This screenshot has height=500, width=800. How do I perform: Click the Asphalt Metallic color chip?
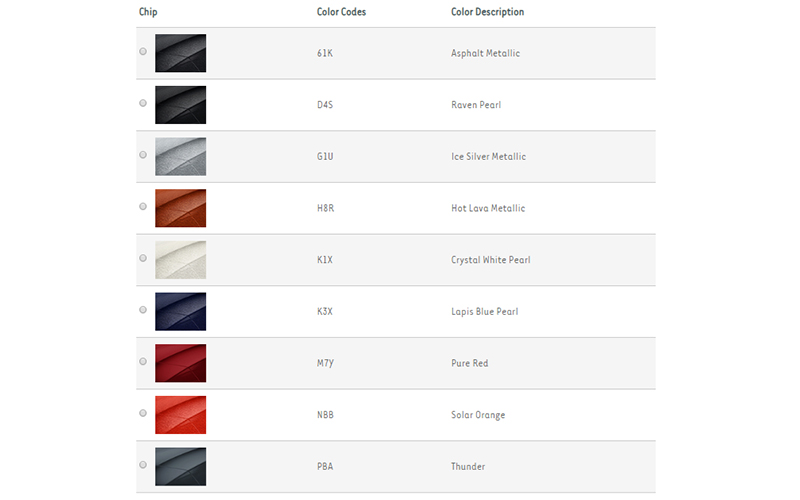180,53
